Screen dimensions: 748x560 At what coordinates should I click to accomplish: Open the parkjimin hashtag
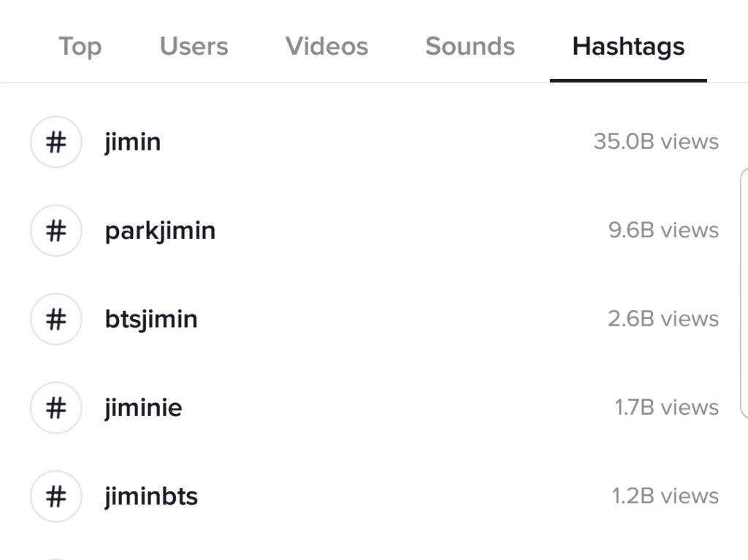pos(160,231)
